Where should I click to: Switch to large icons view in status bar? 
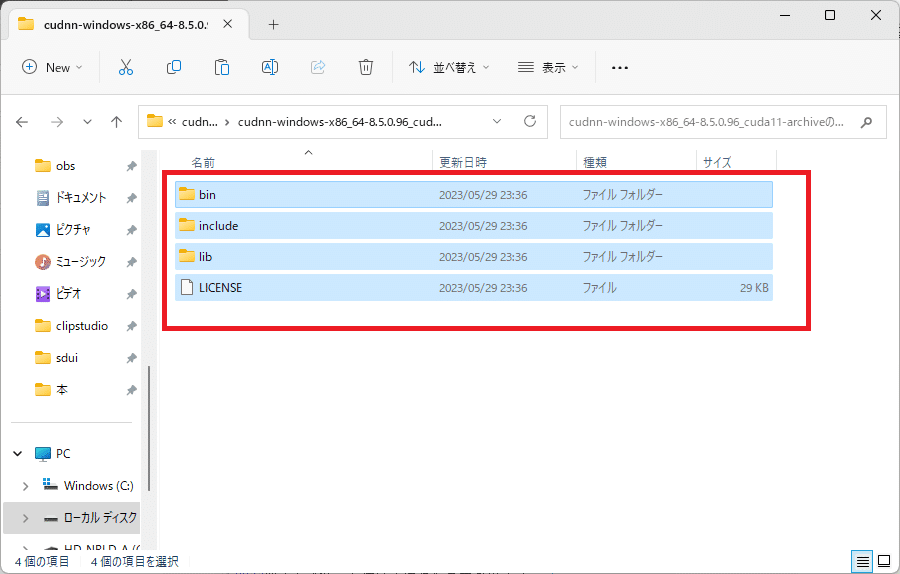pyautogui.click(x=885, y=561)
